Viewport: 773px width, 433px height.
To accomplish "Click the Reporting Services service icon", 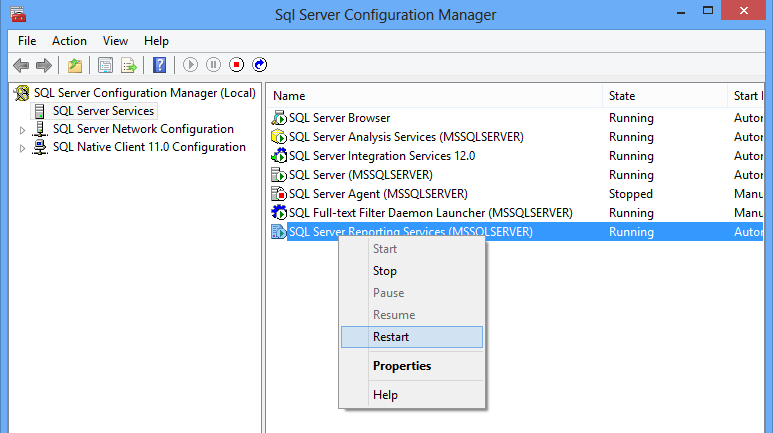I will tap(279, 232).
